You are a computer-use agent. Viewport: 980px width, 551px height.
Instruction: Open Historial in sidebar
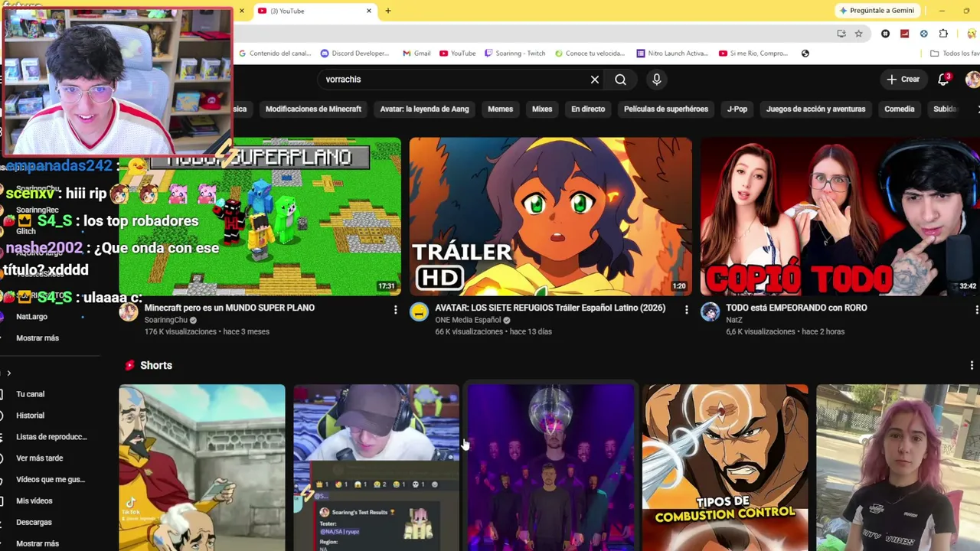tap(31, 416)
